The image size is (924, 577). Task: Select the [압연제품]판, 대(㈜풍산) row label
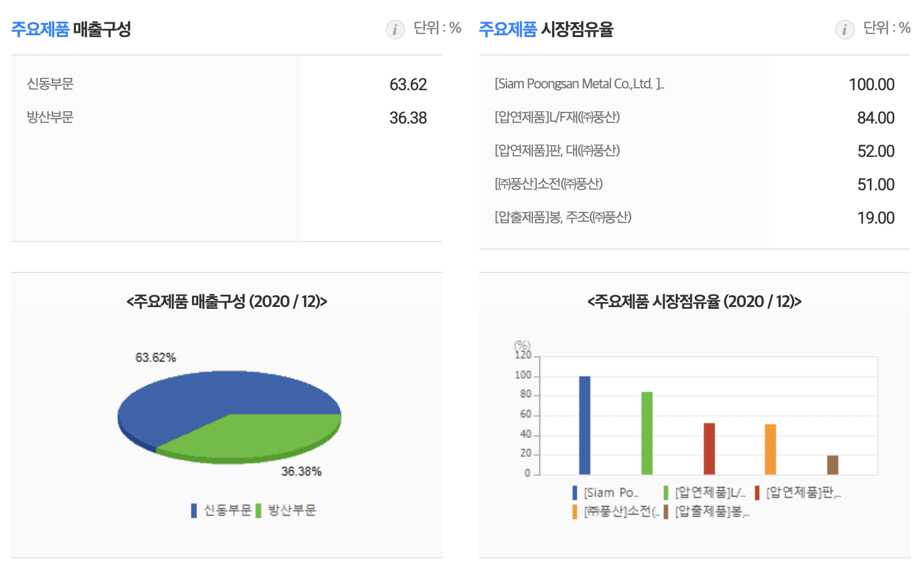point(557,151)
